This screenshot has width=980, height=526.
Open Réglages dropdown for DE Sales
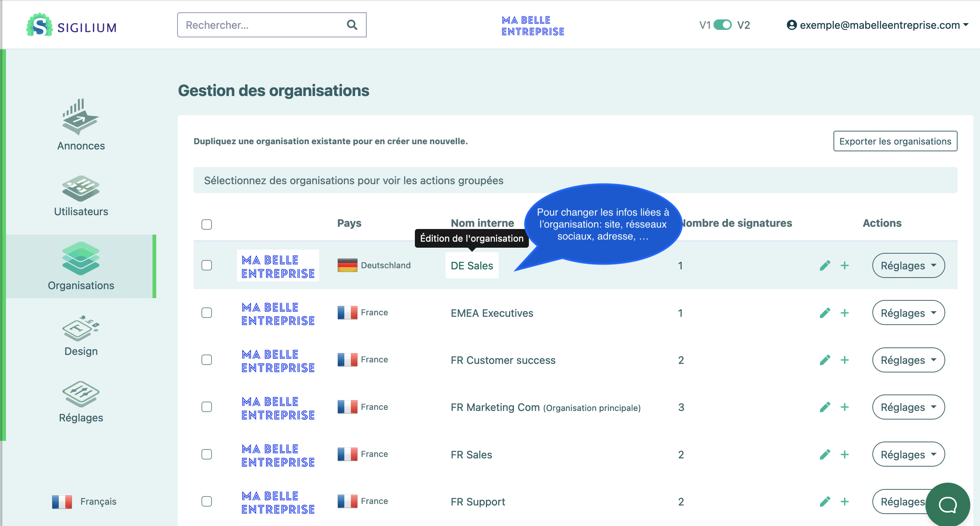(908, 266)
